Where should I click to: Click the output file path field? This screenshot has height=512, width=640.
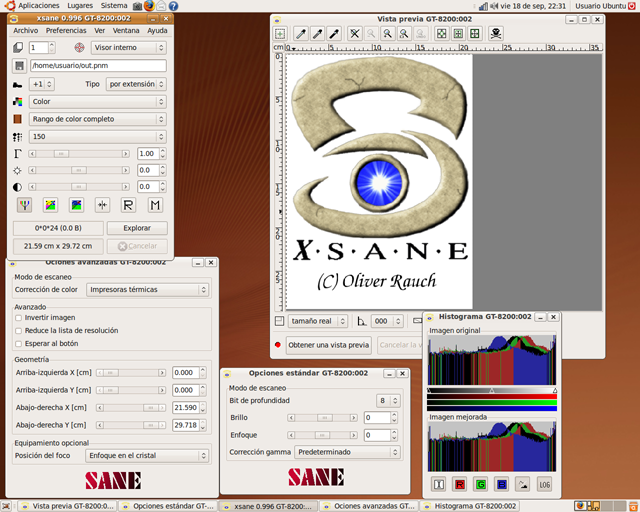click(97, 66)
